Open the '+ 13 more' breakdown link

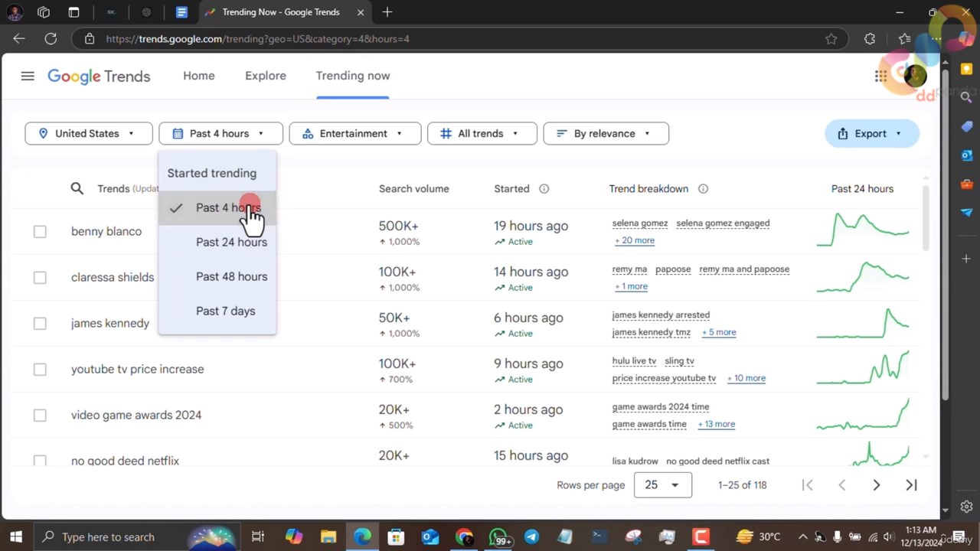click(716, 424)
